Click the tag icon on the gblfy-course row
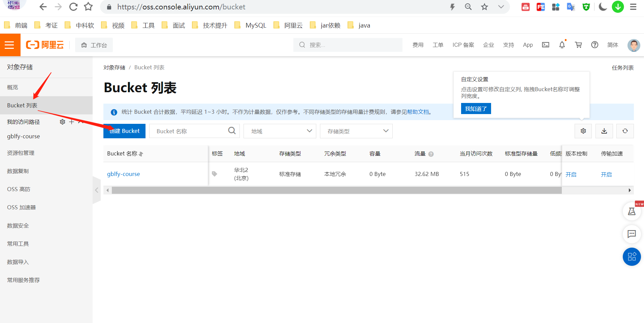 215,174
